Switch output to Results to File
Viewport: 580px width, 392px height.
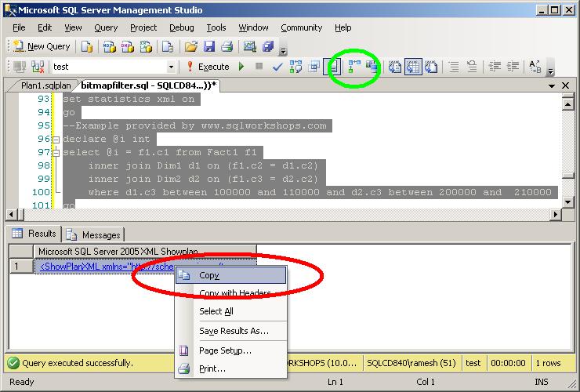coord(431,67)
